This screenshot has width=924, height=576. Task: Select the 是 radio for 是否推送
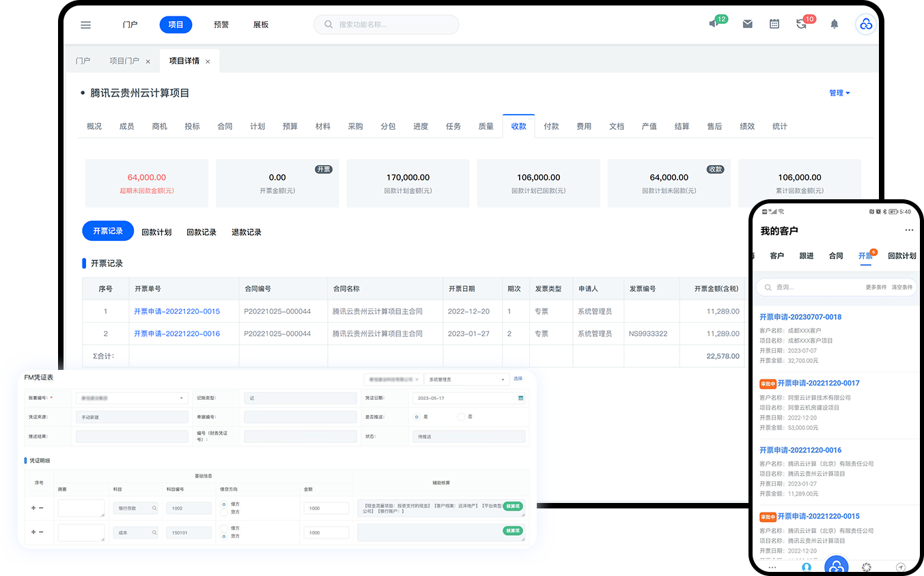click(x=417, y=416)
